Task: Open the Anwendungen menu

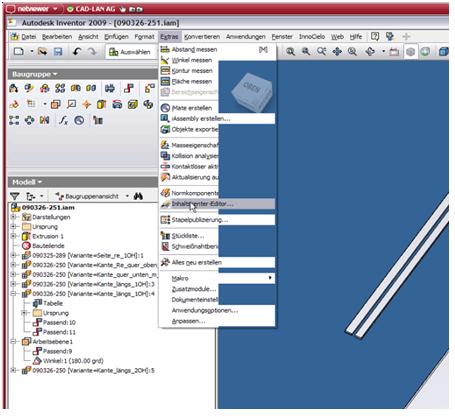Action: 246,37
